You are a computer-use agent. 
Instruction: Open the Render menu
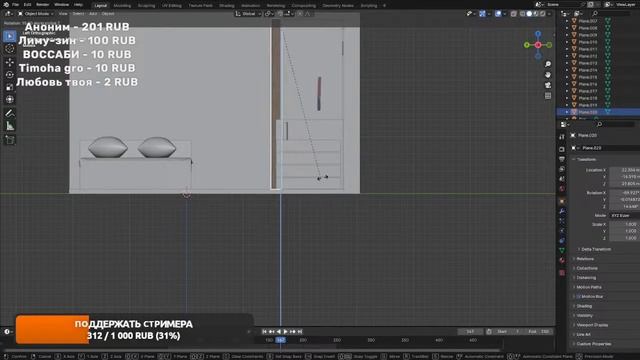click(x=42, y=5)
